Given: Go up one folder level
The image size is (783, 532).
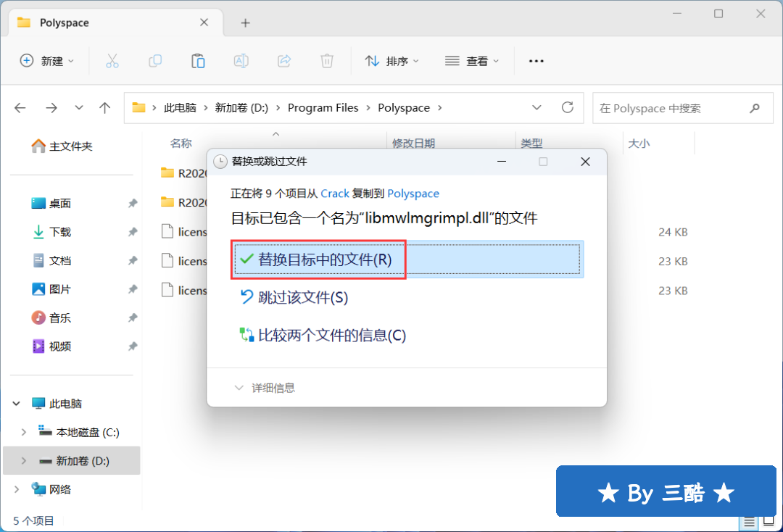Looking at the screenshot, I should 105,108.
